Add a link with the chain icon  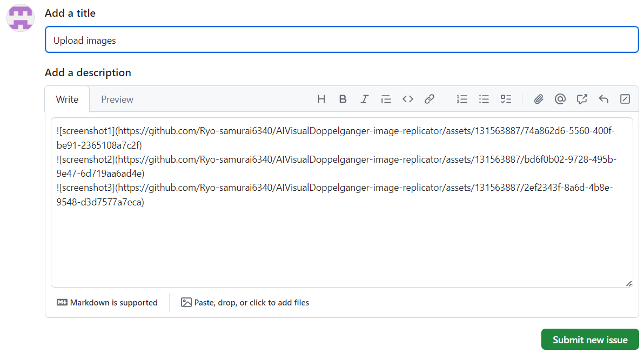429,99
